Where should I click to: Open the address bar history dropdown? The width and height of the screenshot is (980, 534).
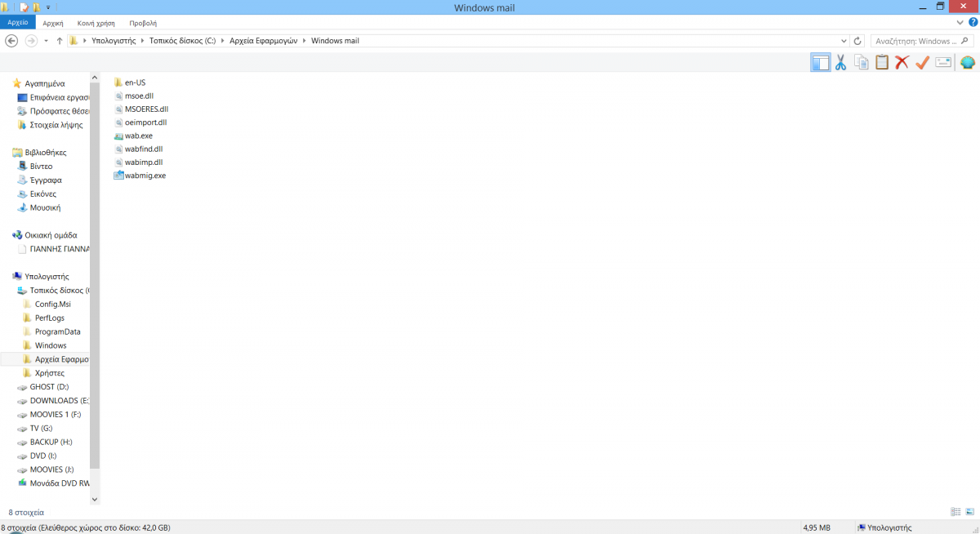pyautogui.click(x=844, y=41)
